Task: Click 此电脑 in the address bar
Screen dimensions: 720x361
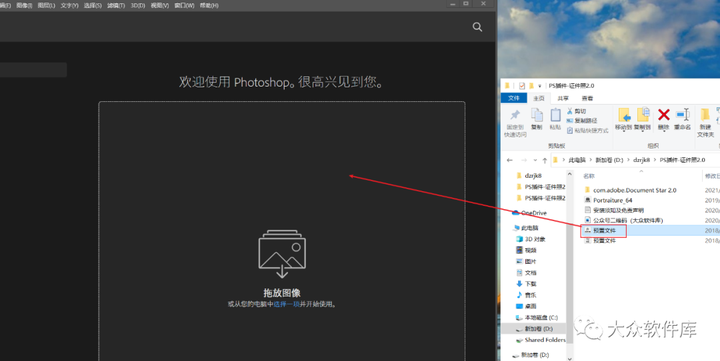Action: 577,160
